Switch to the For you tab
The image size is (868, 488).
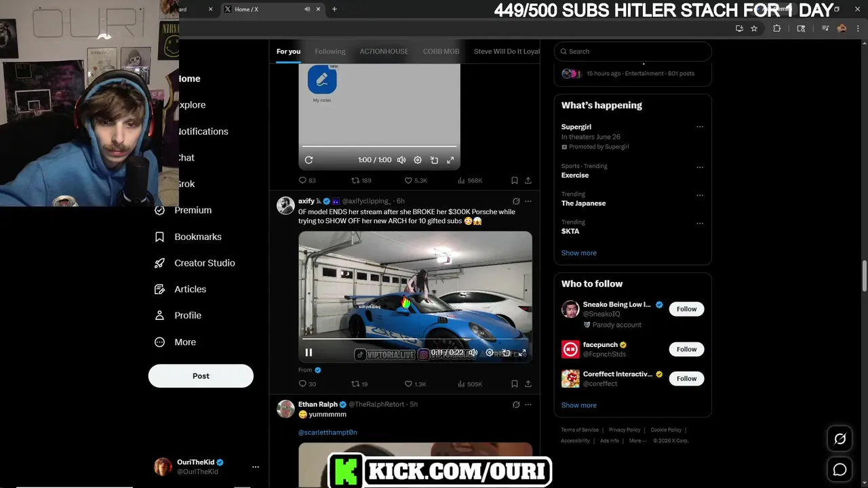tap(288, 52)
